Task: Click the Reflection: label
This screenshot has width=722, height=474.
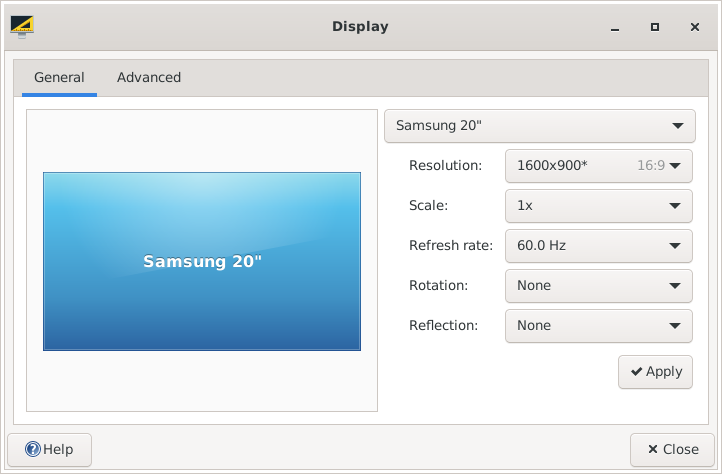Action: click(443, 326)
